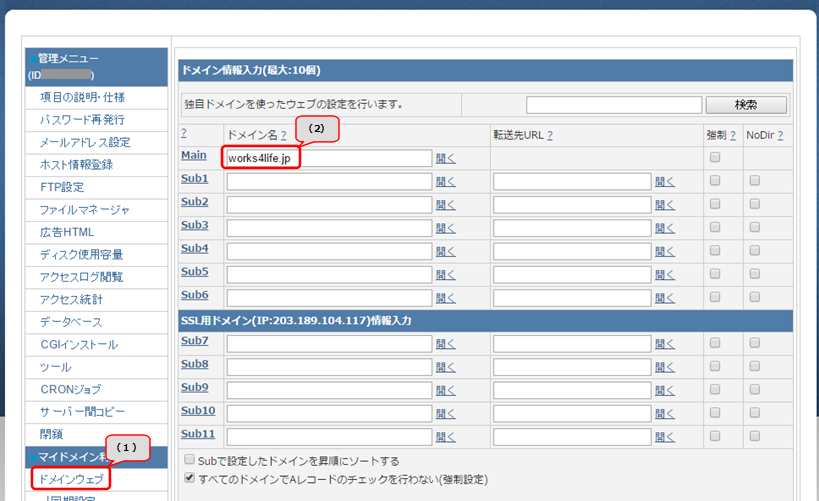Select サーバー間コピー menu item

(83, 412)
